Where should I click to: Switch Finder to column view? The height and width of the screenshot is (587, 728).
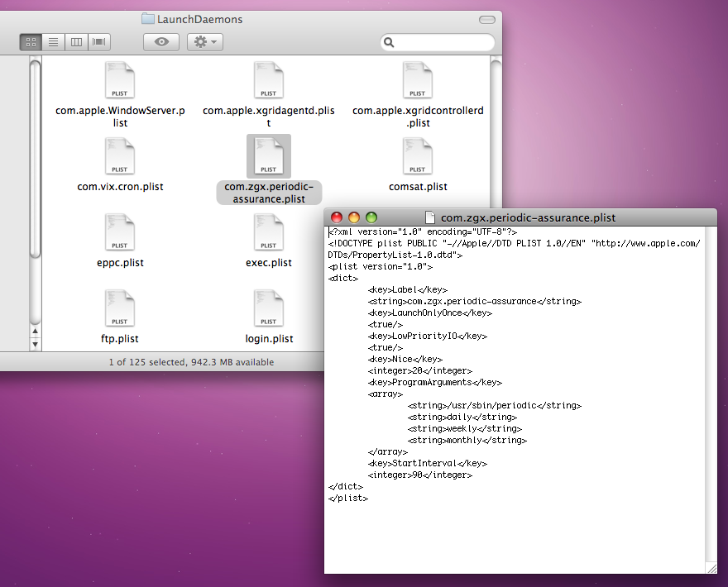[76, 42]
